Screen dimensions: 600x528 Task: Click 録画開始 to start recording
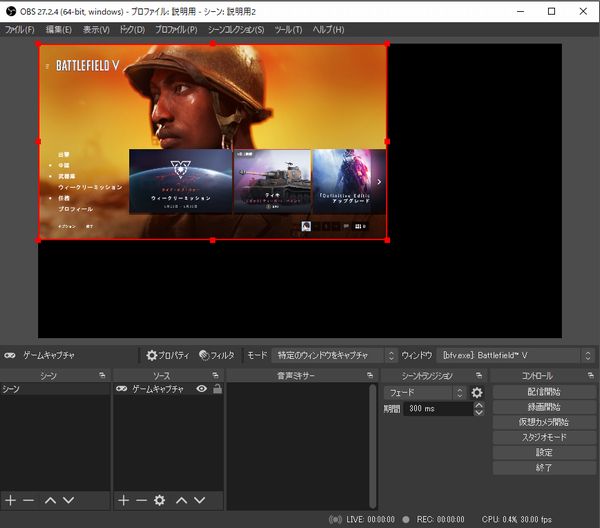pyautogui.click(x=544, y=407)
